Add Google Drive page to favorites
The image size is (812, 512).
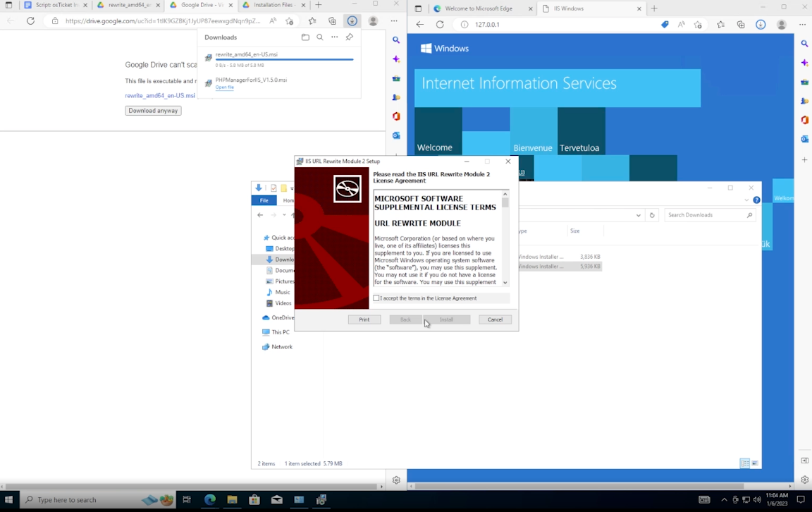pos(290,20)
